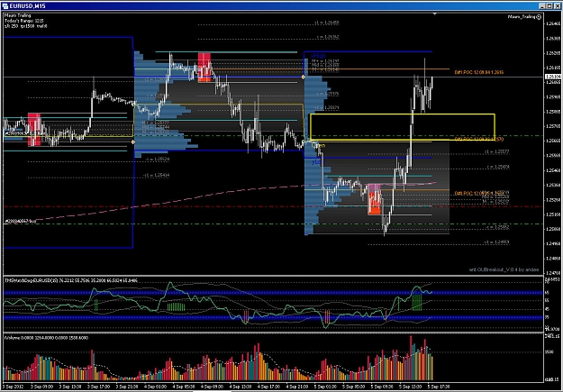Click the buy order label on the green dashed line
The height and width of the screenshot is (392, 563).
point(20,221)
